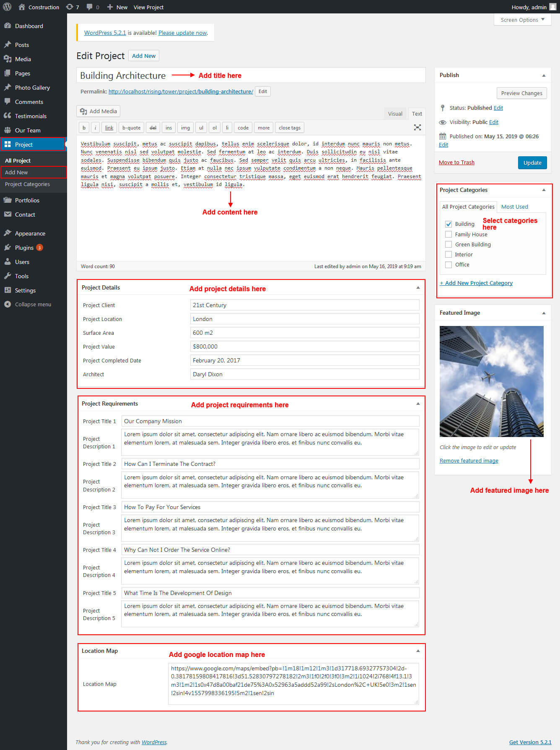Switch to Most Used categories tab

[514, 207]
